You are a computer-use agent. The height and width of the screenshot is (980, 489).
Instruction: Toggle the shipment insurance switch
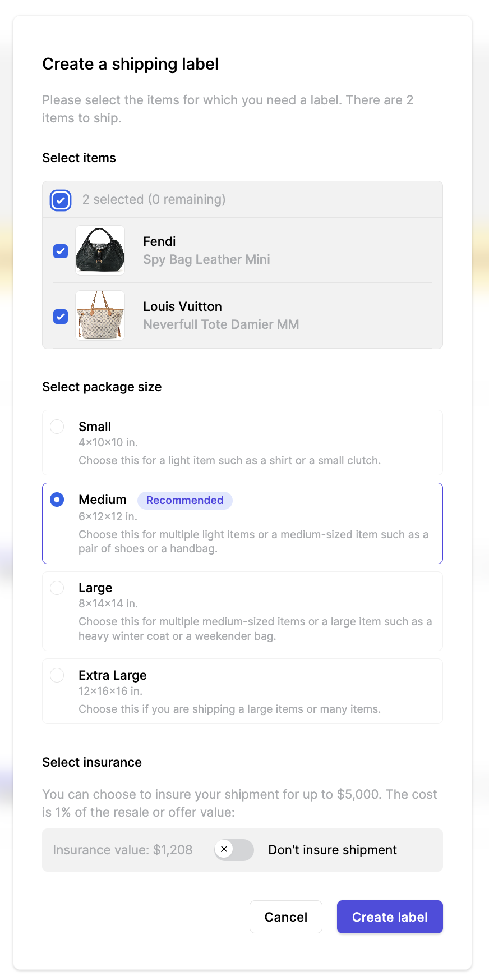pos(234,850)
